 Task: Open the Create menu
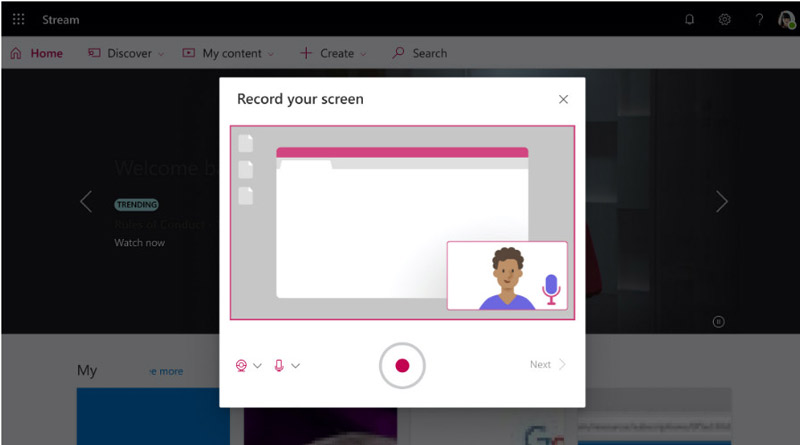(x=333, y=53)
